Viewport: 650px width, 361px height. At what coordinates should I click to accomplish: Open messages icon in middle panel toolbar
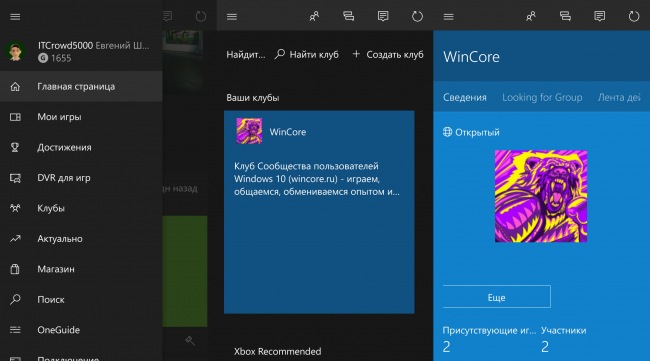pyautogui.click(x=383, y=16)
